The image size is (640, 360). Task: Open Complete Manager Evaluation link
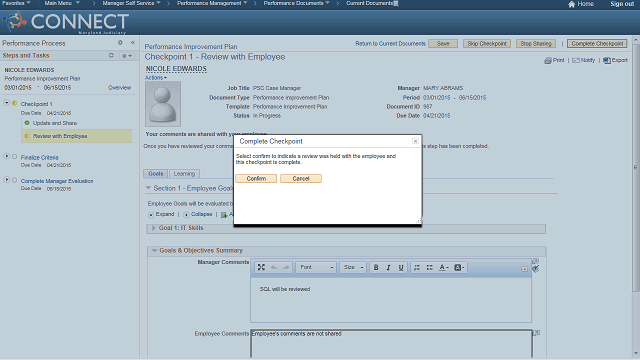click(57, 181)
